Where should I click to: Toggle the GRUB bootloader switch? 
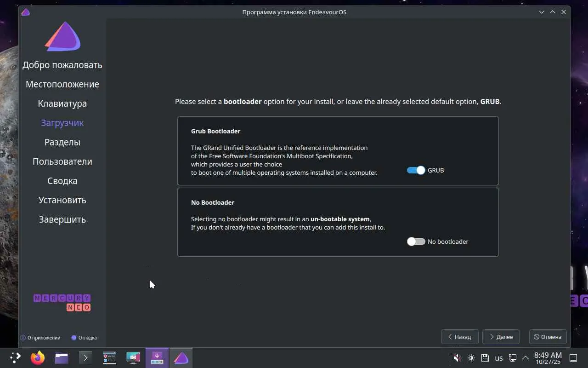pyautogui.click(x=416, y=170)
